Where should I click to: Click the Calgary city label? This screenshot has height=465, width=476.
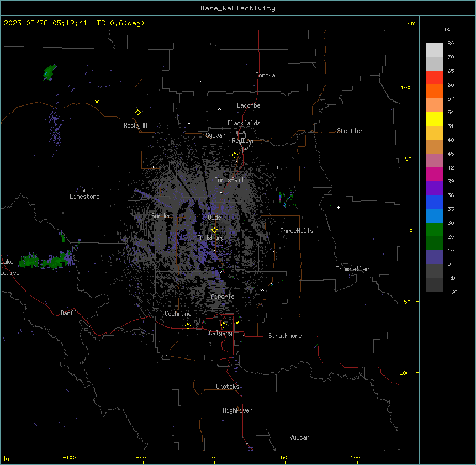tap(220, 333)
